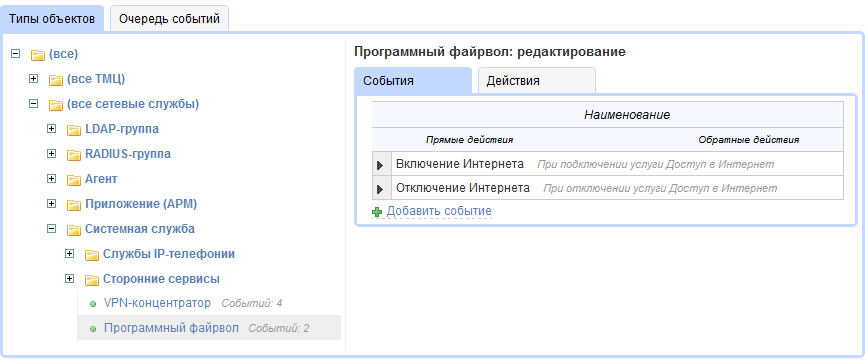
Task: Expand the Сторонние сервисы node
Action: click(69, 278)
